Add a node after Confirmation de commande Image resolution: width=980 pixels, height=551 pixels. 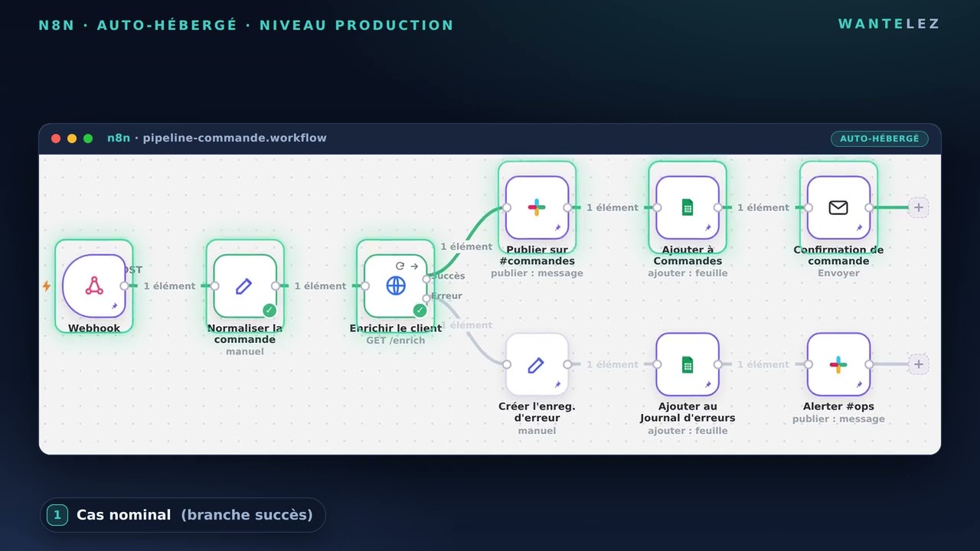pos(919,207)
